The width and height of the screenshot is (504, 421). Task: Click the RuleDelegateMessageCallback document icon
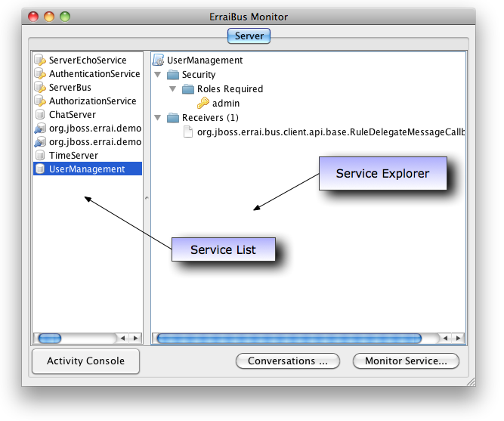point(188,132)
